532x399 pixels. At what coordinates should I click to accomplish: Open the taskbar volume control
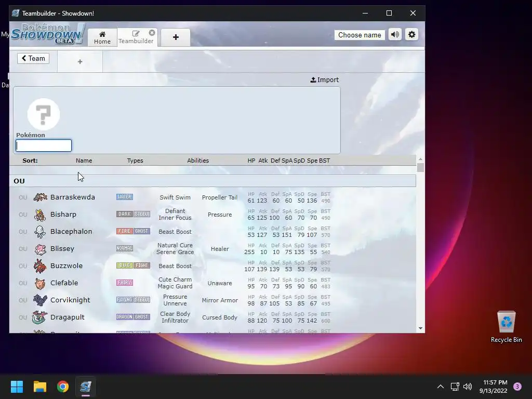[x=468, y=387]
